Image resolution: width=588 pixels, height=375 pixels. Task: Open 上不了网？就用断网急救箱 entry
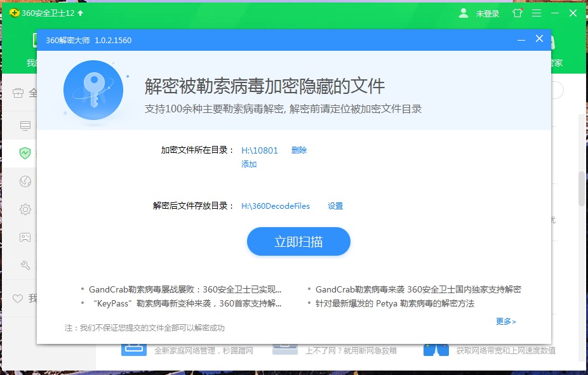click(x=351, y=351)
